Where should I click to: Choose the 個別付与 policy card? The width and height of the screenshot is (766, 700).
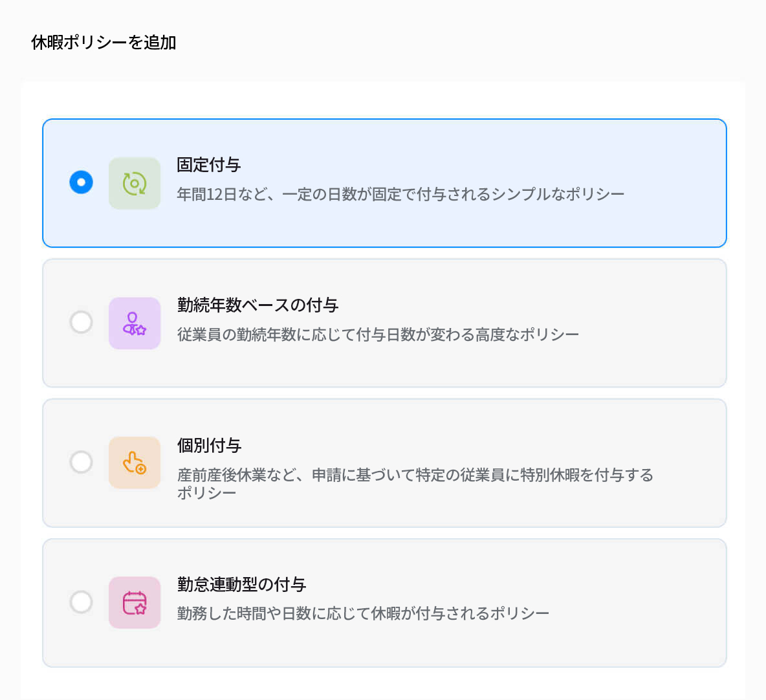coord(384,463)
